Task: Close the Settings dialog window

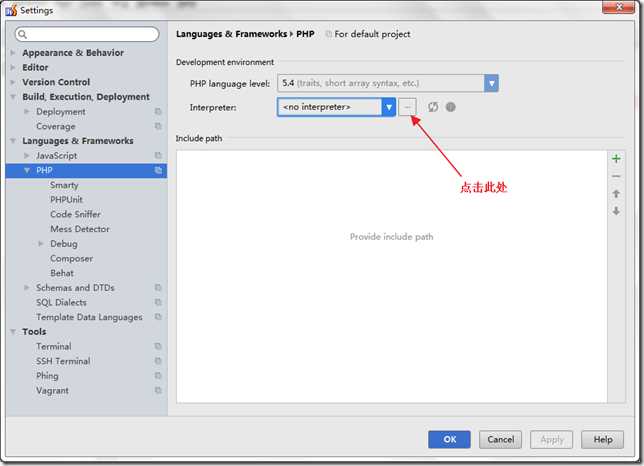Action: pos(618,7)
